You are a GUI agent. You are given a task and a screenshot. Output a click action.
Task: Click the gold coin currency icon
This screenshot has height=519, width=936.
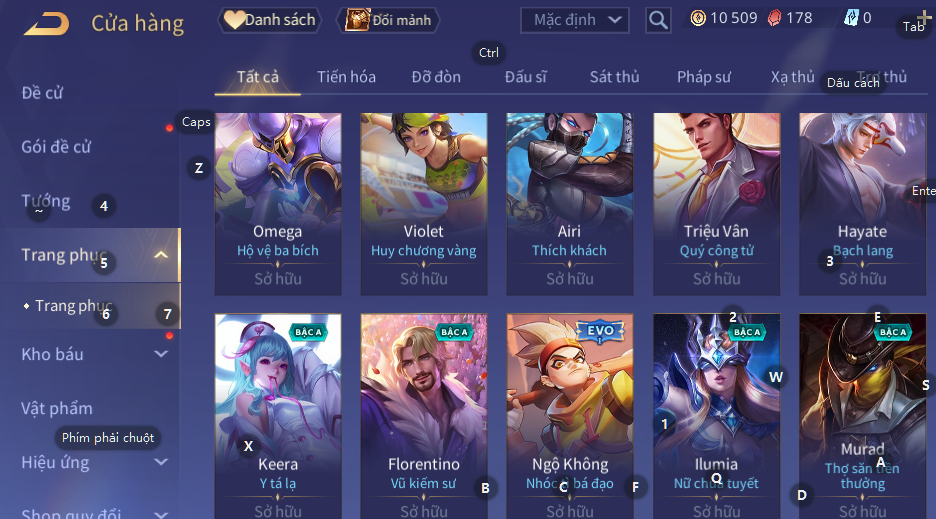(698, 19)
